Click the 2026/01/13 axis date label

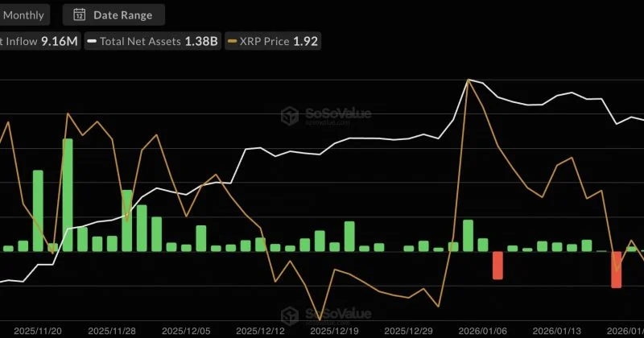tap(556, 331)
